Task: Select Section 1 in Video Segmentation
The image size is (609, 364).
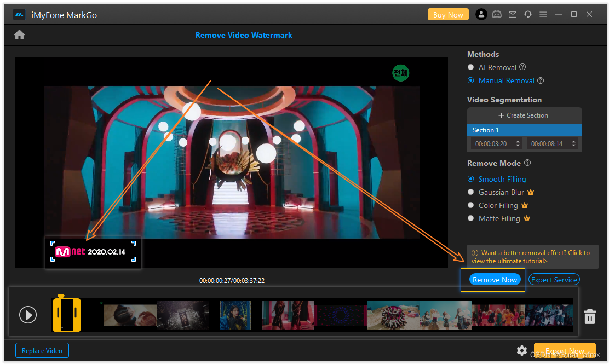Action: click(x=524, y=130)
